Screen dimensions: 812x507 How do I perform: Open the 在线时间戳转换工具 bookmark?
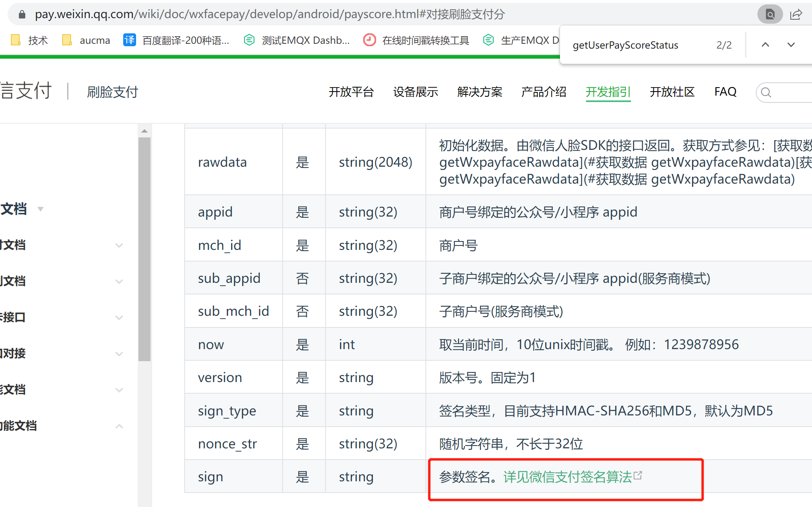417,40
